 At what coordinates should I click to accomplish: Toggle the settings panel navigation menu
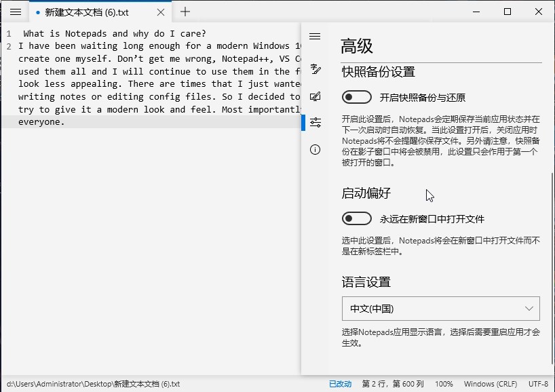pos(315,36)
